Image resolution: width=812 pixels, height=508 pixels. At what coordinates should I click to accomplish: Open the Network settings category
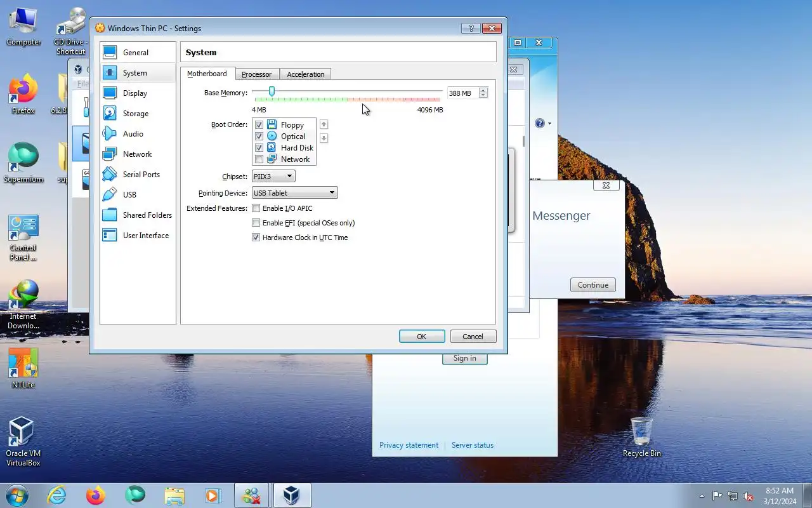pos(138,154)
